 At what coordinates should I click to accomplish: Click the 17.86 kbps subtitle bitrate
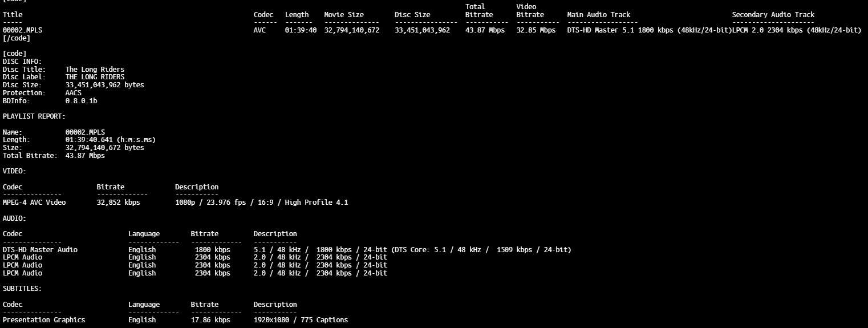click(210, 320)
